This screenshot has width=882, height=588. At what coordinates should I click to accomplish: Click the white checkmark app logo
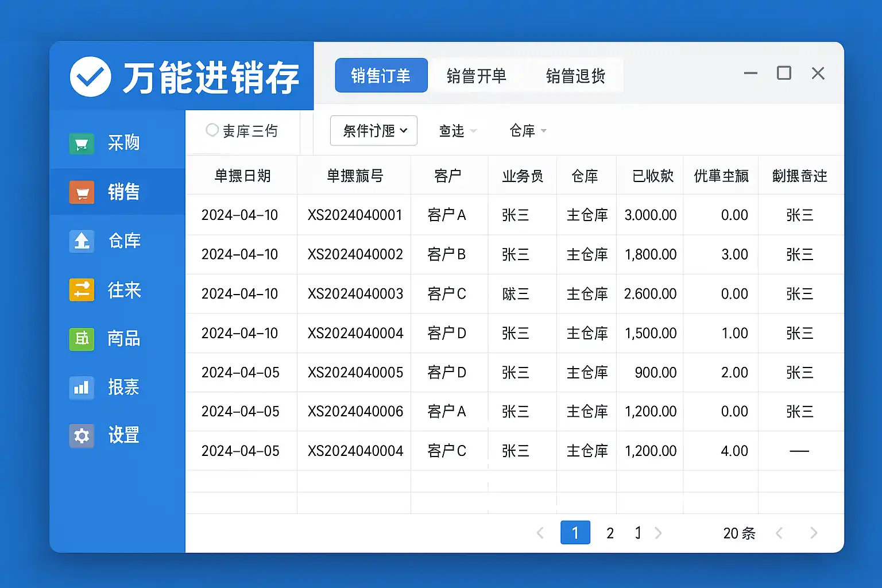pos(90,77)
